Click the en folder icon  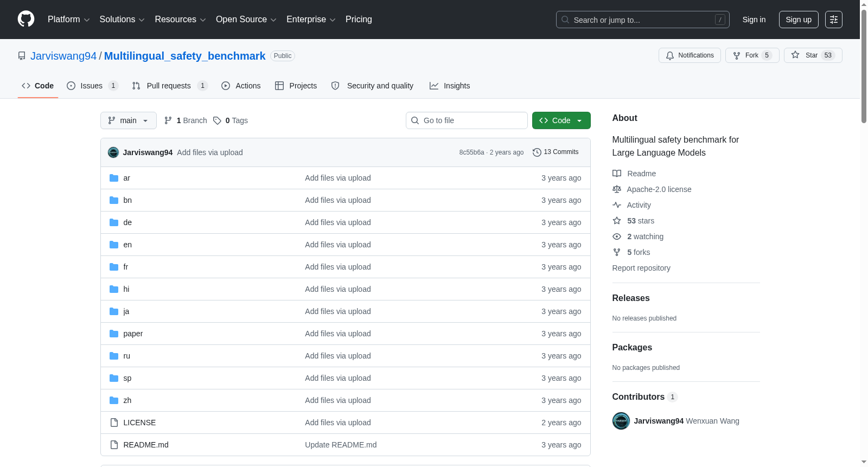point(114,245)
